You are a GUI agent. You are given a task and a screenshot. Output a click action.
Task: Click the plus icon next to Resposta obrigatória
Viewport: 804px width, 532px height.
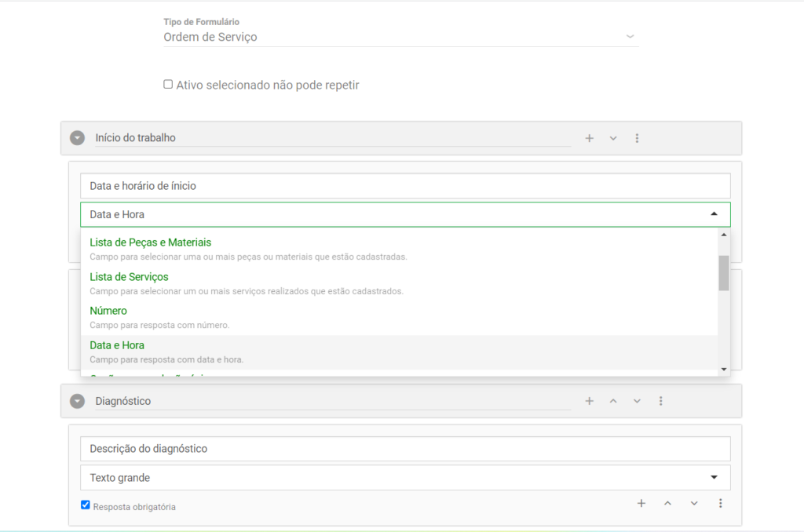tap(641, 503)
